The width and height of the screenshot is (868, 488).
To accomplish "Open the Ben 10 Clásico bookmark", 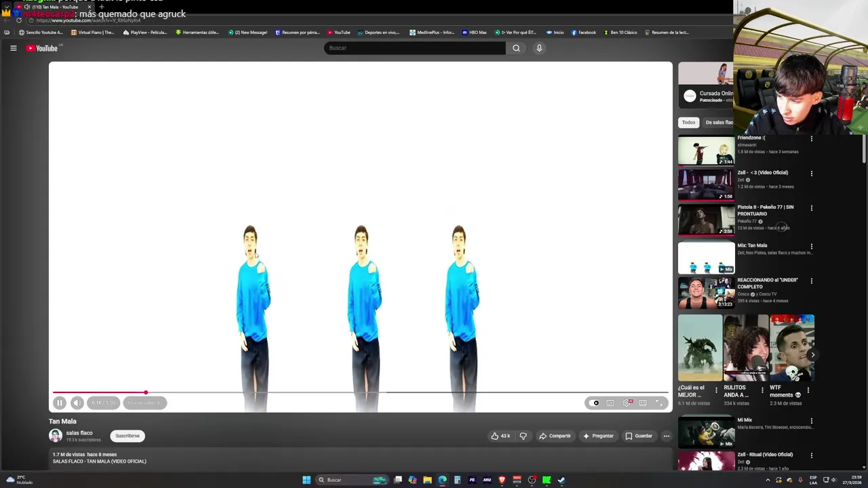I will (x=620, y=33).
